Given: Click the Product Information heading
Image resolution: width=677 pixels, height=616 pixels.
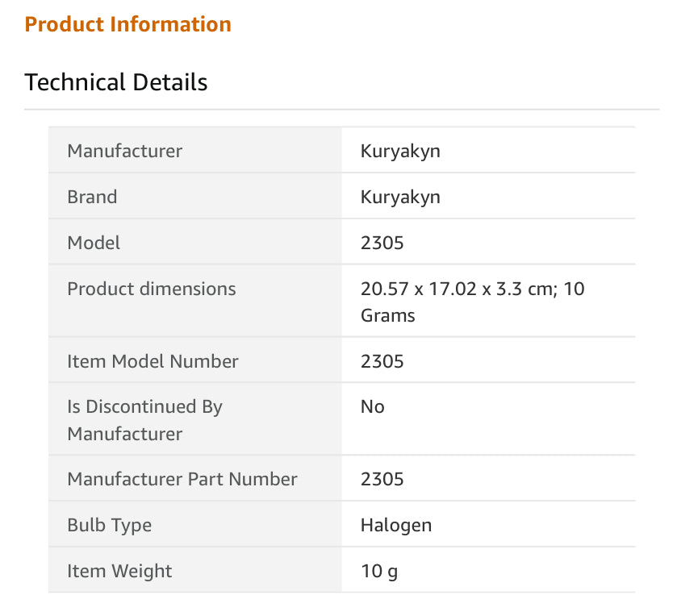Looking at the screenshot, I should (127, 24).
